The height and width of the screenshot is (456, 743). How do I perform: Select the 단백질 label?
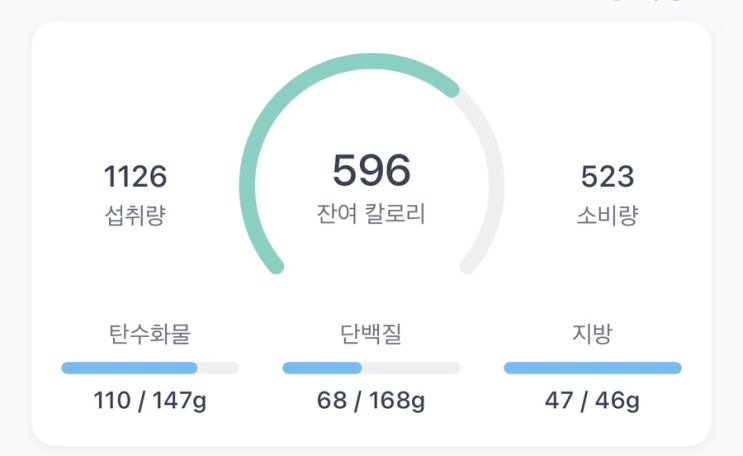(x=371, y=333)
